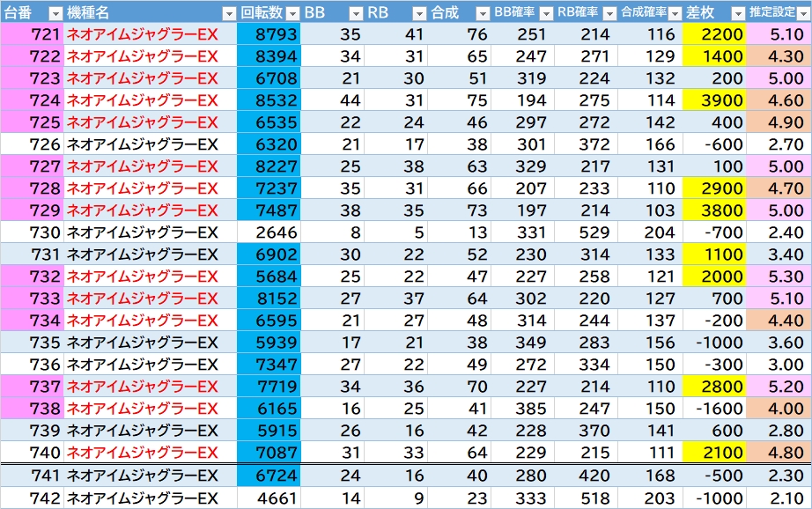Select the yellow 差枚 cell showing 3900
This screenshot has height=509, width=812.
click(714, 100)
